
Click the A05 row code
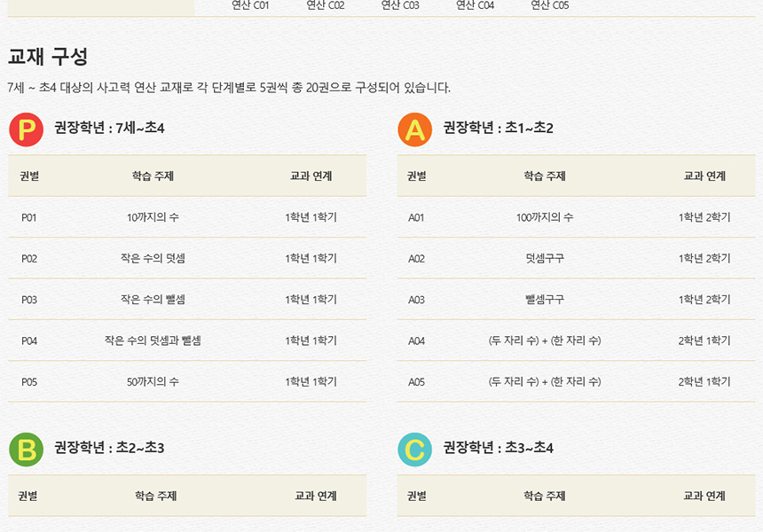[416, 382]
